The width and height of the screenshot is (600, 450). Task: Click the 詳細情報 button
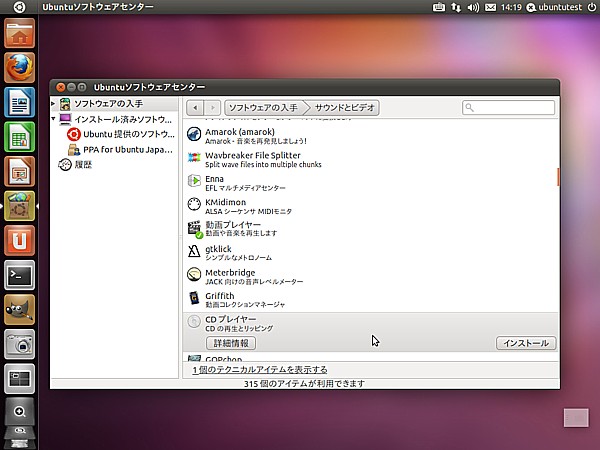[x=231, y=343]
